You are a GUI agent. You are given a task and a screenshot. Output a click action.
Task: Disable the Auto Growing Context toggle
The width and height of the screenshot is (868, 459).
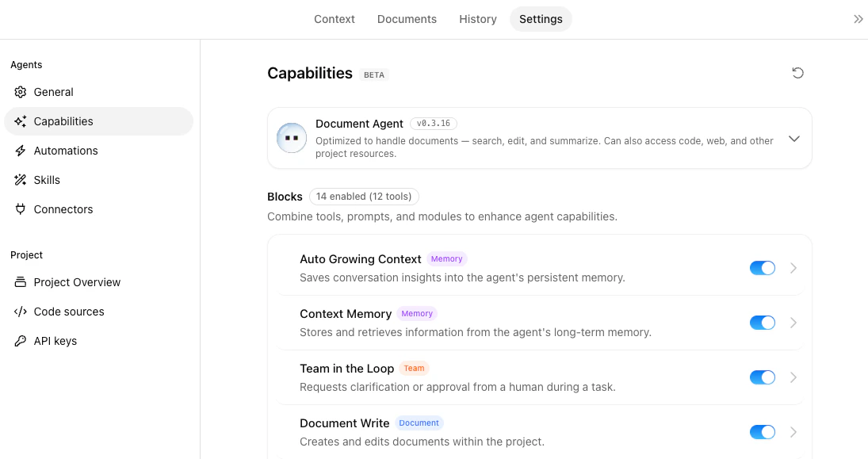click(x=763, y=268)
